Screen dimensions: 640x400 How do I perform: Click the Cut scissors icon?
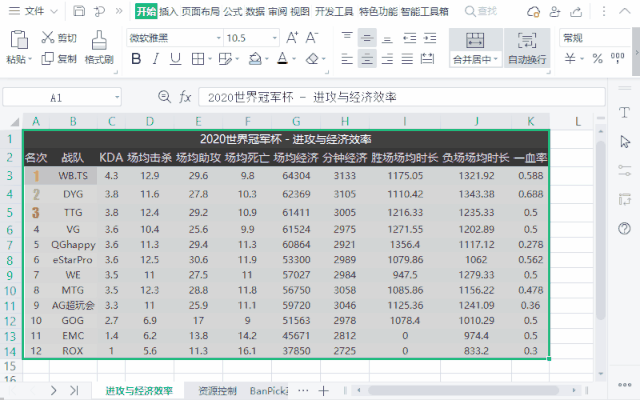(48, 37)
